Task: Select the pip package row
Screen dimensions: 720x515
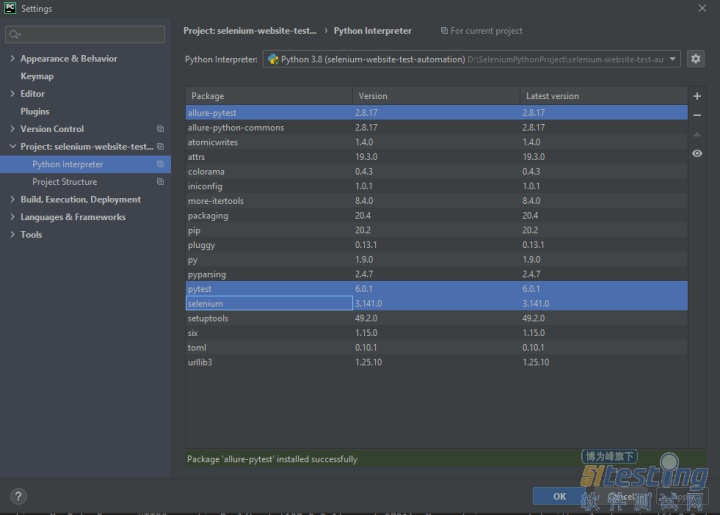Action: pos(437,230)
